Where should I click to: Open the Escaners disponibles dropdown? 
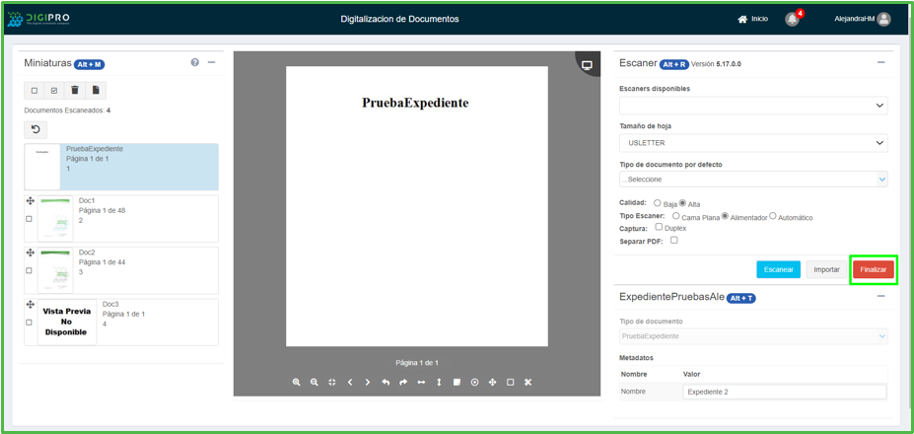(x=753, y=105)
